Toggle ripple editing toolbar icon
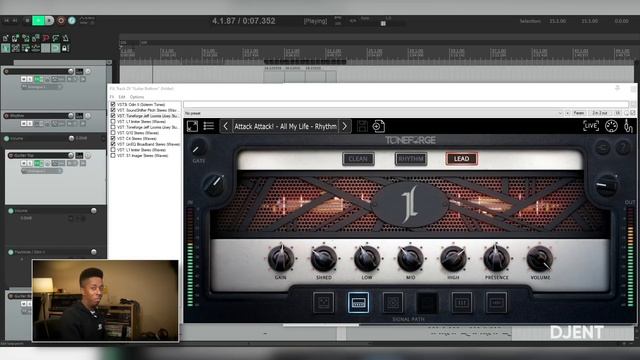Image resolution: width=640 pixels, height=360 pixels. pyautogui.click(x=25, y=48)
